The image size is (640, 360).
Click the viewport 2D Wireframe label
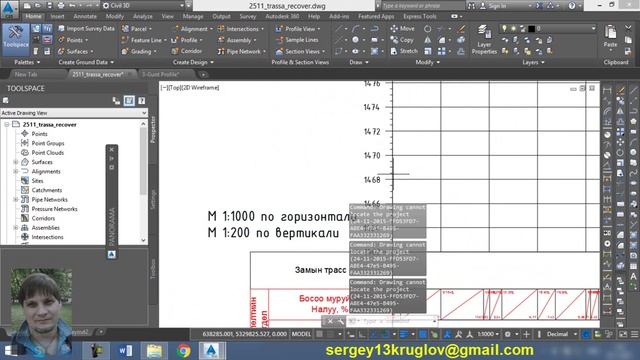[x=200, y=88]
